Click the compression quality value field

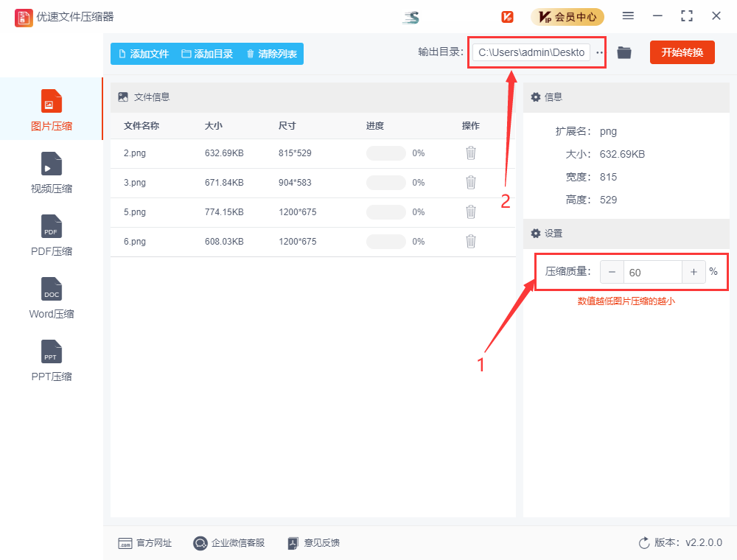pos(652,272)
